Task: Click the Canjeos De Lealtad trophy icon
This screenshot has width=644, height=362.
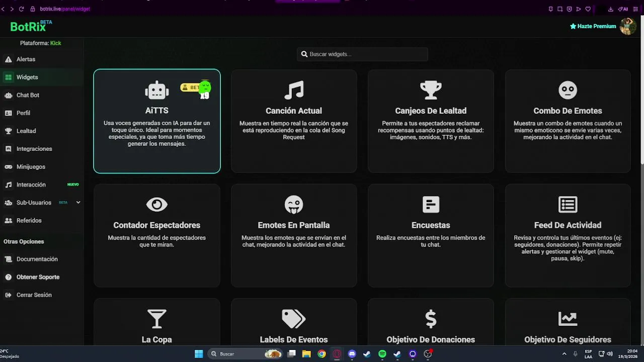Action: (x=431, y=90)
